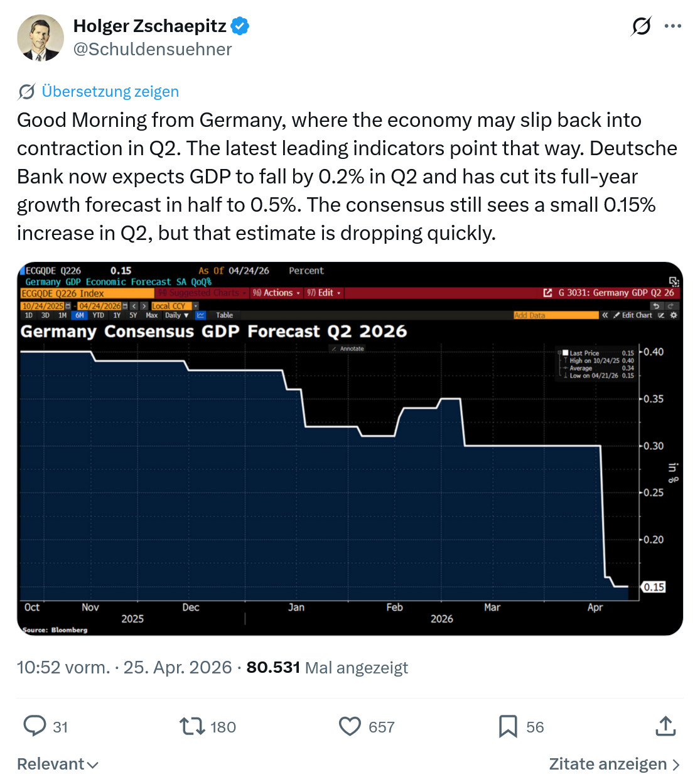Image resolution: width=700 pixels, height=784 pixels.
Task: Open the three-dot more options menu
Action: point(672,26)
